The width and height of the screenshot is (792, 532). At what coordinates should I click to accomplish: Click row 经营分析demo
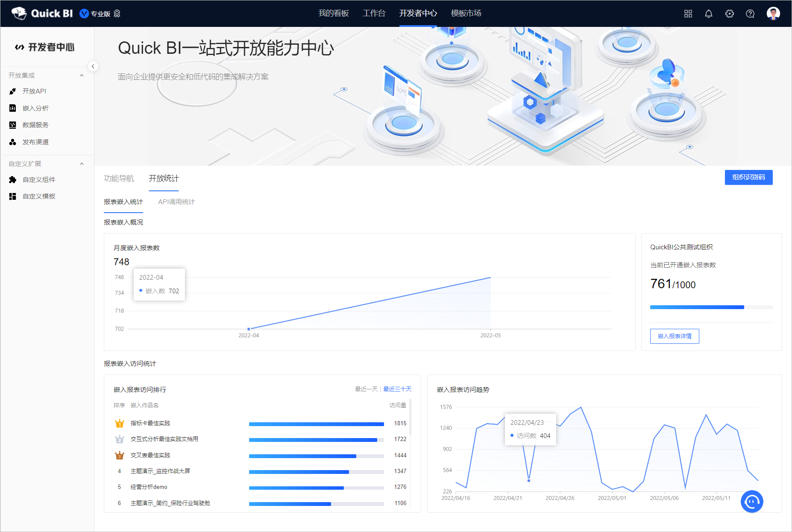coord(261,487)
